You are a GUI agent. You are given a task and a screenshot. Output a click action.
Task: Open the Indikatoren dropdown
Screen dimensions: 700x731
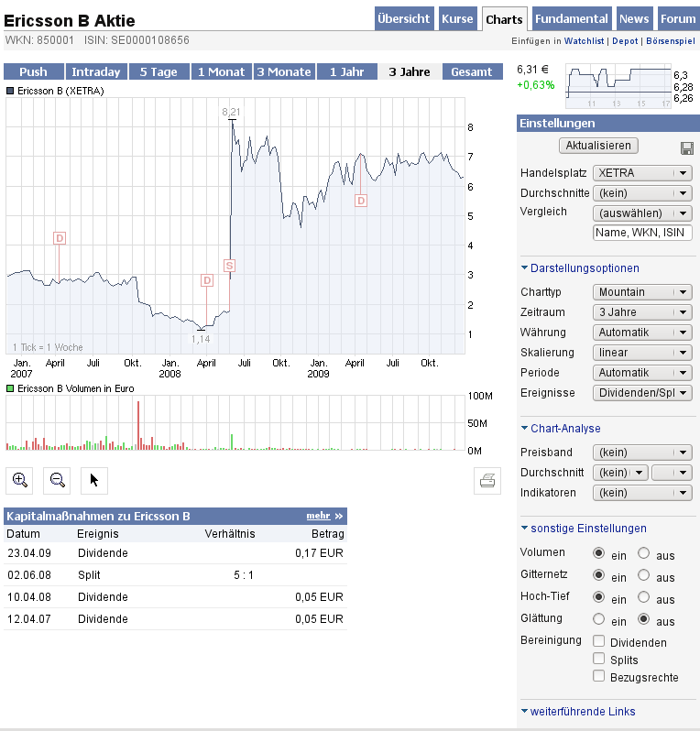tap(642, 492)
